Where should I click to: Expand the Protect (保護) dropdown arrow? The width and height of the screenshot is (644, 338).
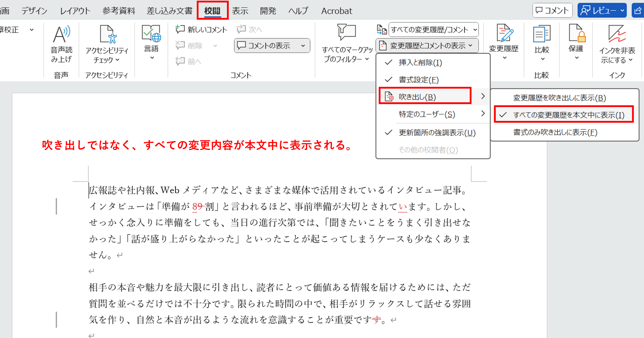[x=577, y=58]
